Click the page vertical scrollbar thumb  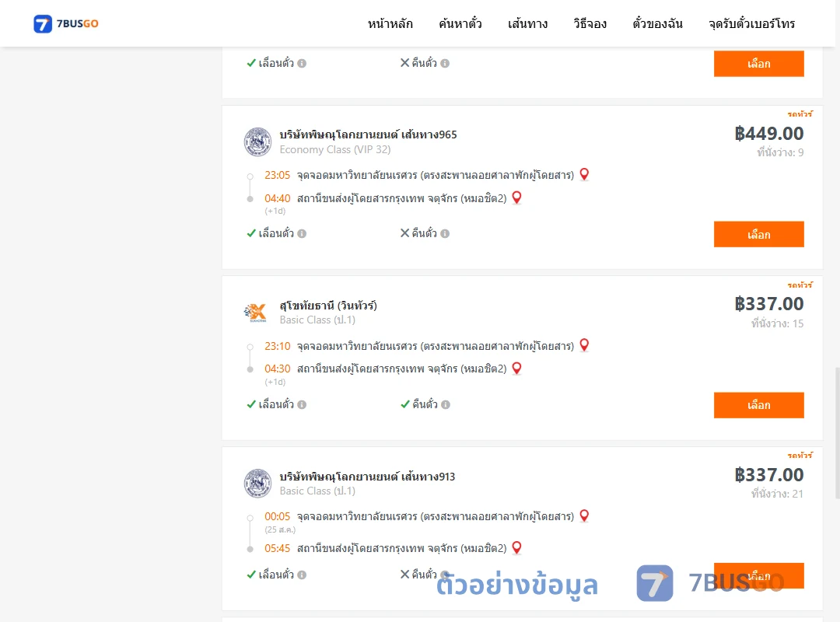pyautogui.click(x=838, y=433)
